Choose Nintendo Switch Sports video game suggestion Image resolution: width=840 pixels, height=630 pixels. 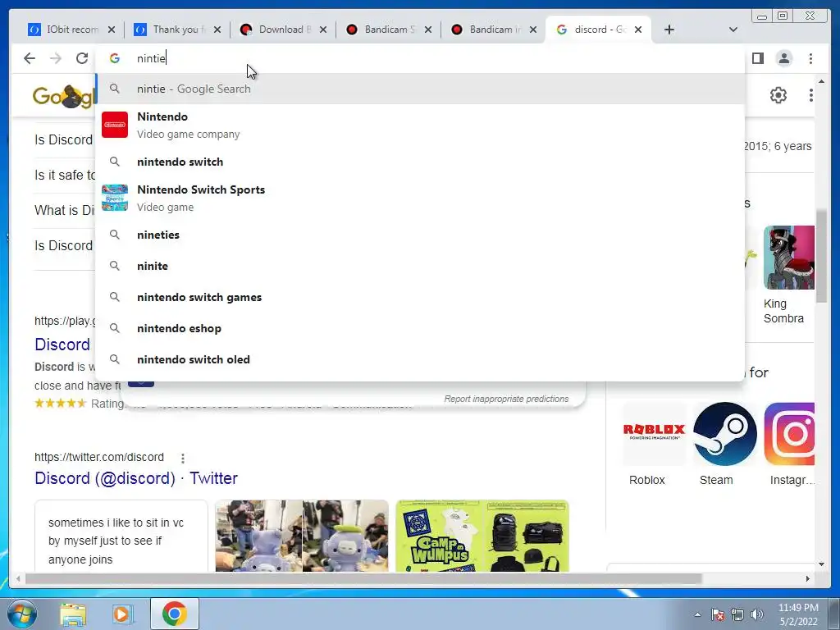[420, 198]
